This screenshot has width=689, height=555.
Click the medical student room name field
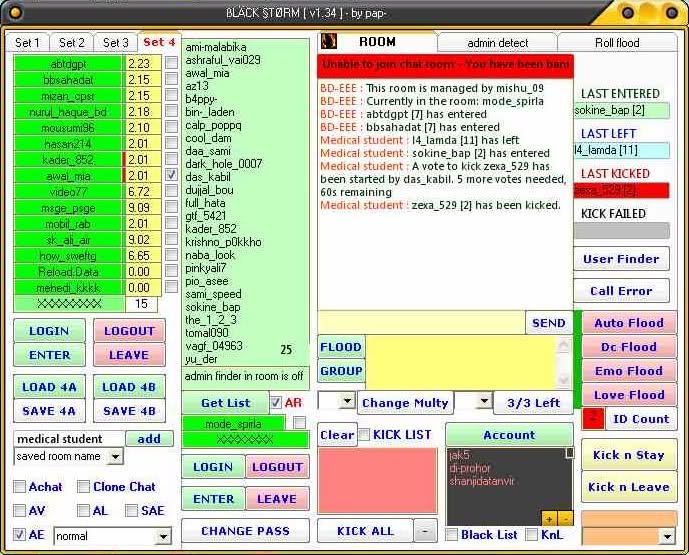[69, 439]
